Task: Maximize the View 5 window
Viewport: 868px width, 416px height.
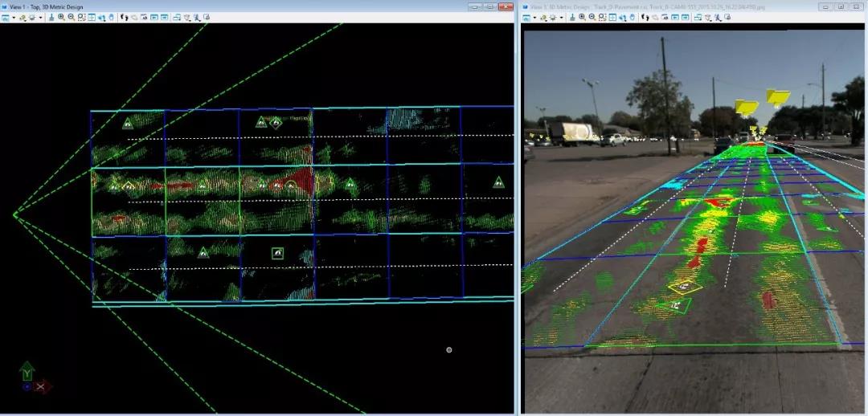Action: [x=841, y=6]
